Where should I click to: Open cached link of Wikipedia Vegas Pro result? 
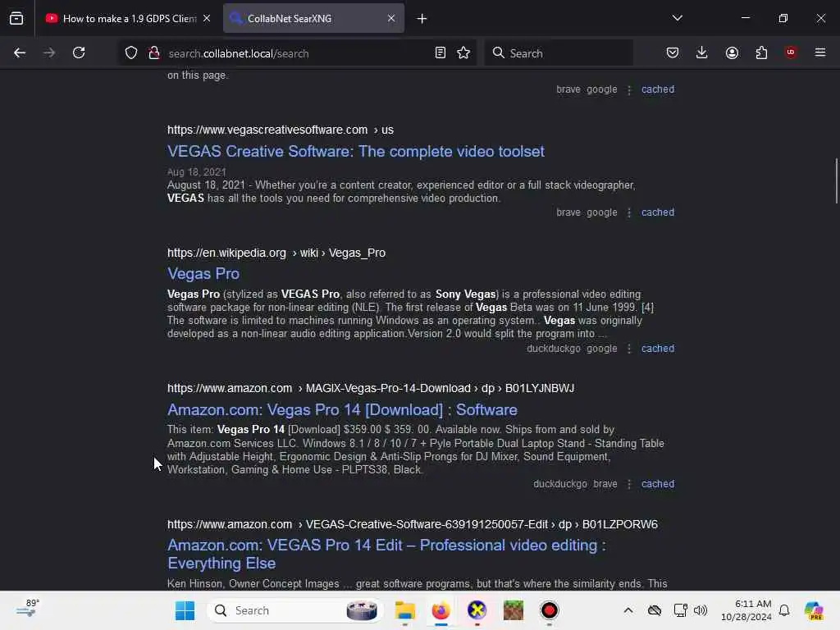(x=658, y=349)
